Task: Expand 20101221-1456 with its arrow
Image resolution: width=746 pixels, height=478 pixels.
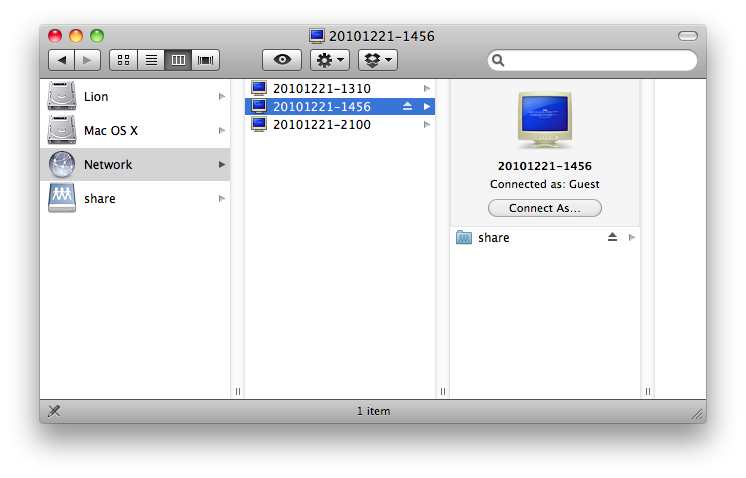Action: click(427, 107)
